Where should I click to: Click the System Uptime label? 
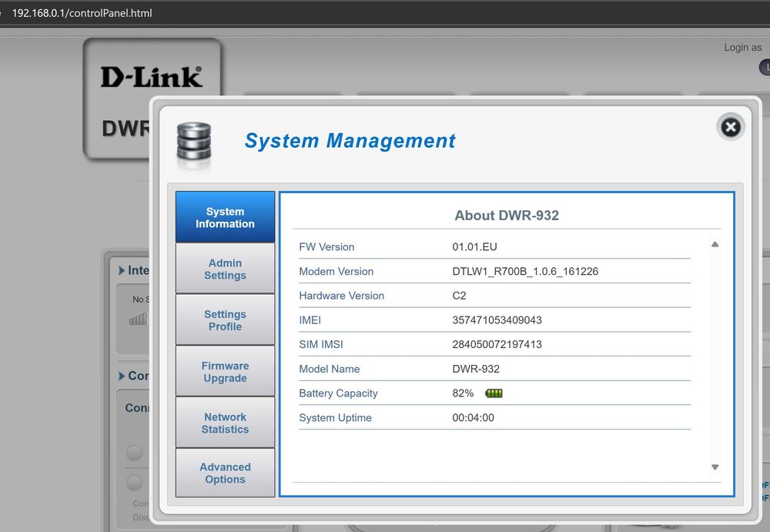[335, 418]
